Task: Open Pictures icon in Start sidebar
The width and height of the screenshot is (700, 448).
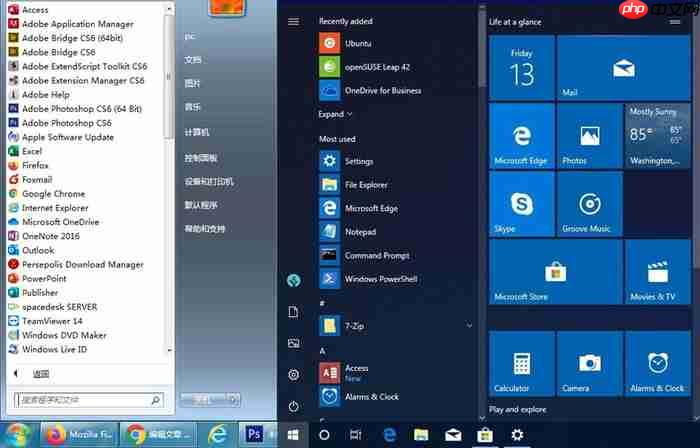Action: [293, 343]
